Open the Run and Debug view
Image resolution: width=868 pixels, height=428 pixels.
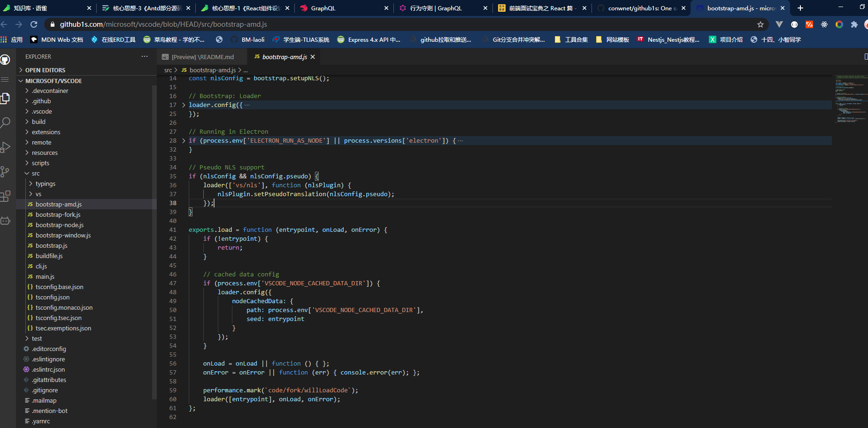[x=5, y=147]
